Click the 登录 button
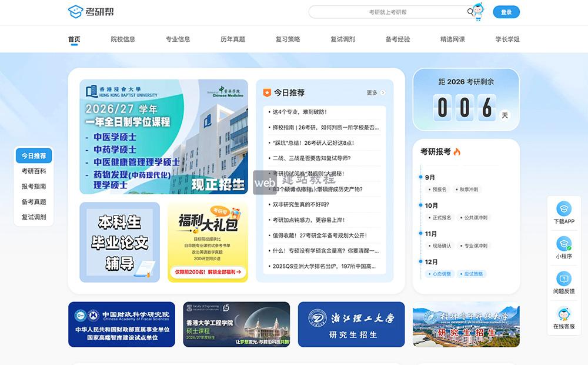Image resolution: width=588 pixels, height=365 pixels. click(506, 12)
